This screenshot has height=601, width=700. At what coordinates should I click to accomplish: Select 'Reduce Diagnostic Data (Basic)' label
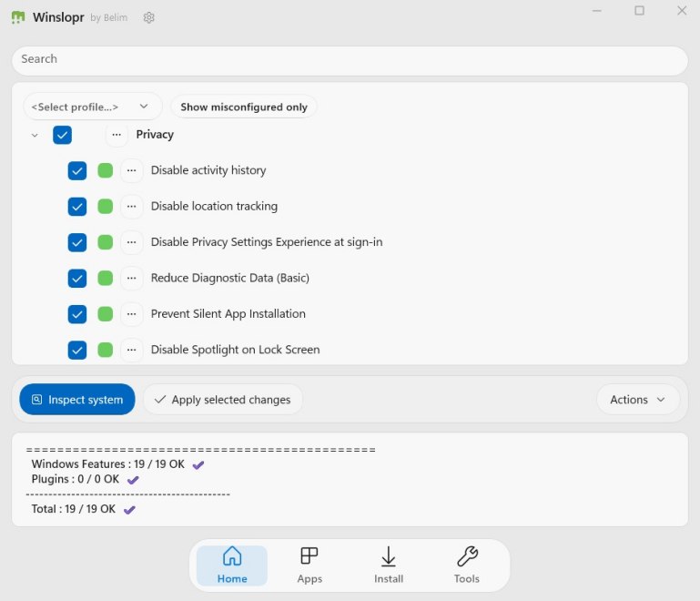click(230, 278)
